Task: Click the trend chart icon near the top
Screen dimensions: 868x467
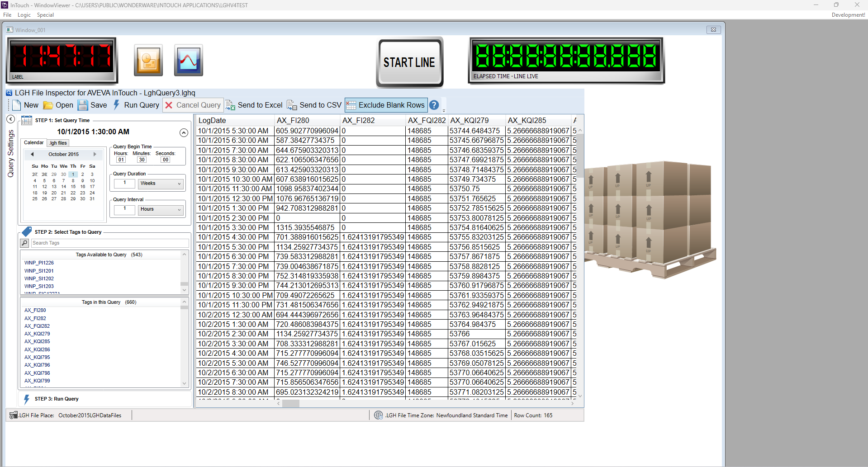Action: [188, 60]
